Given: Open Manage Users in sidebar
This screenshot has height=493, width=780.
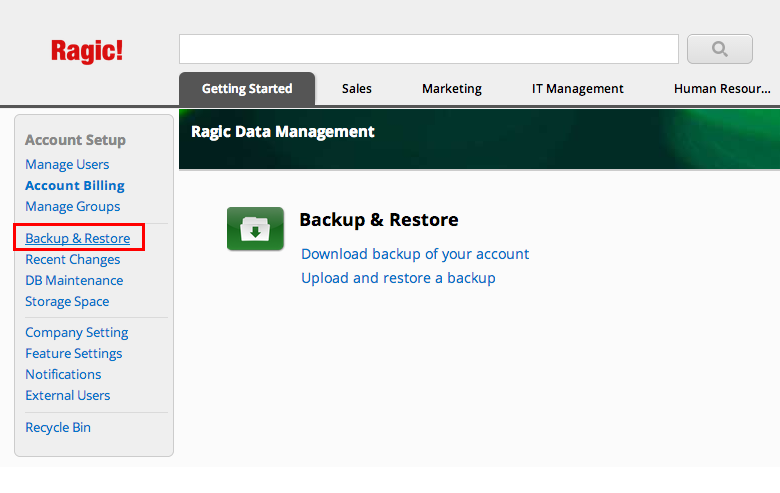Looking at the screenshot, I should coord(67,164).
